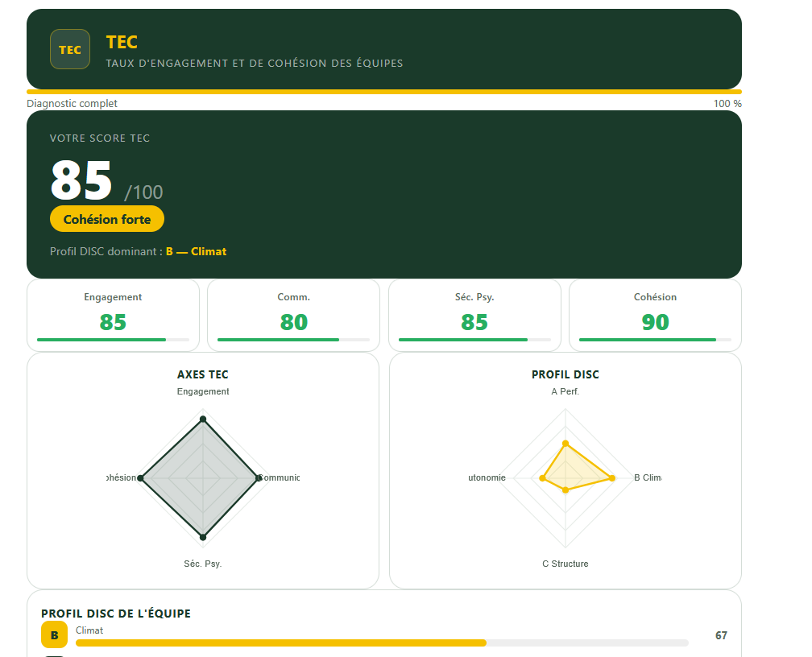
Task: Click the B — Climat dominant profile text
Action: point(197,252)
